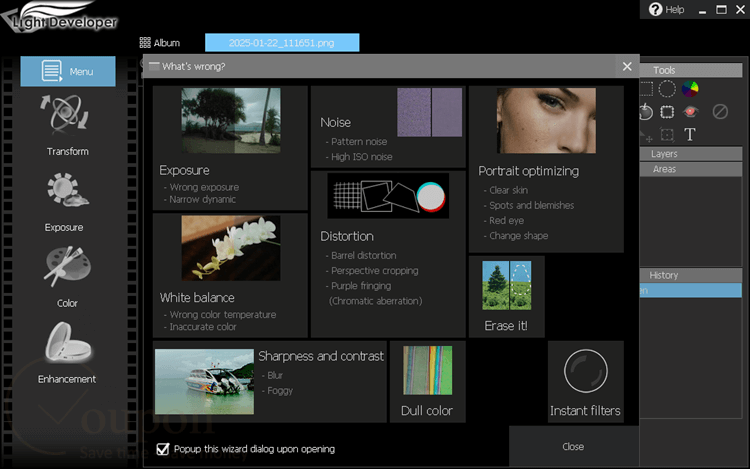This screenshot has width=750, height=469.
Task: Open the Enhancement compact mirror icon
Action: point(68,342)
